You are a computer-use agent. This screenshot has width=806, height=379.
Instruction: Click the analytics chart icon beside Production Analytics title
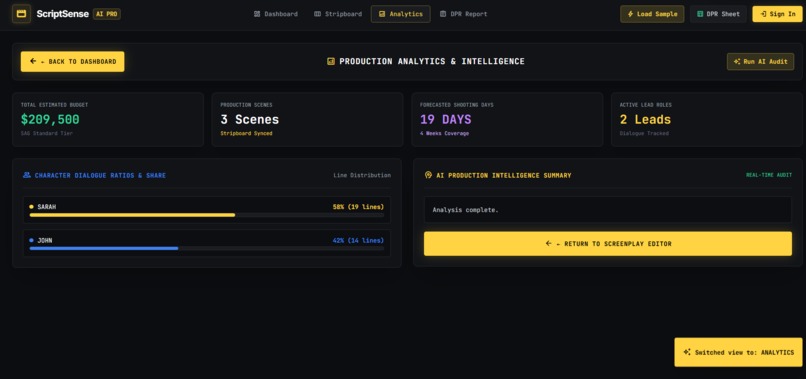click(331, 61)
